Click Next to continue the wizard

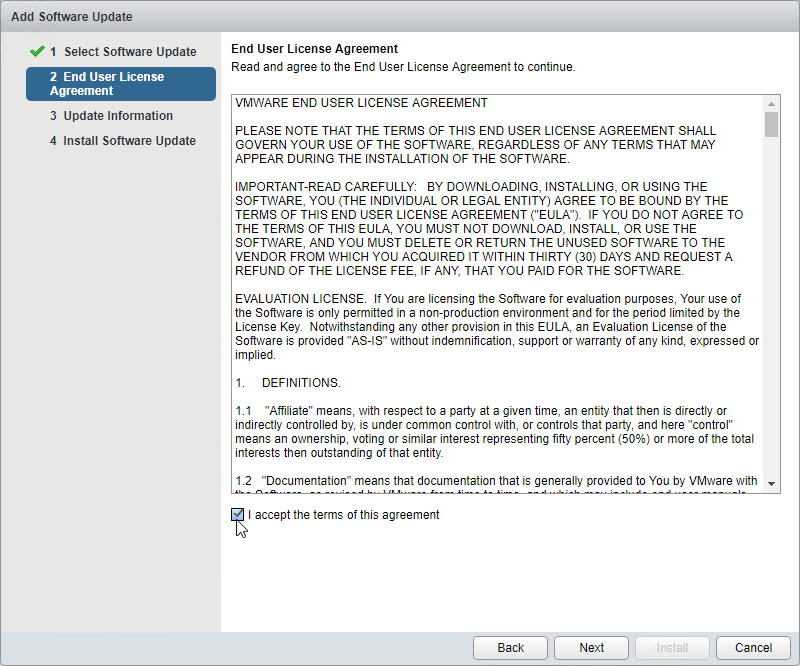(x=591, y=648)
